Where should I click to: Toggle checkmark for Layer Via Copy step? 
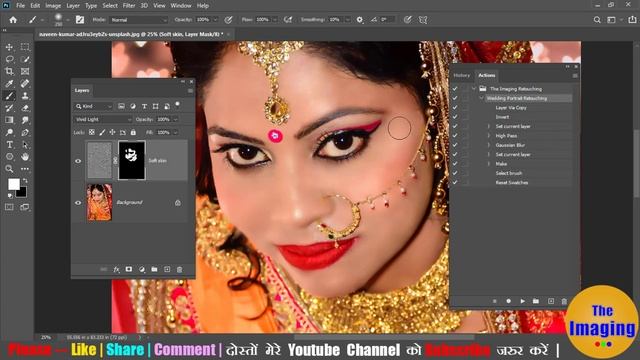click(x=455, y=108)
